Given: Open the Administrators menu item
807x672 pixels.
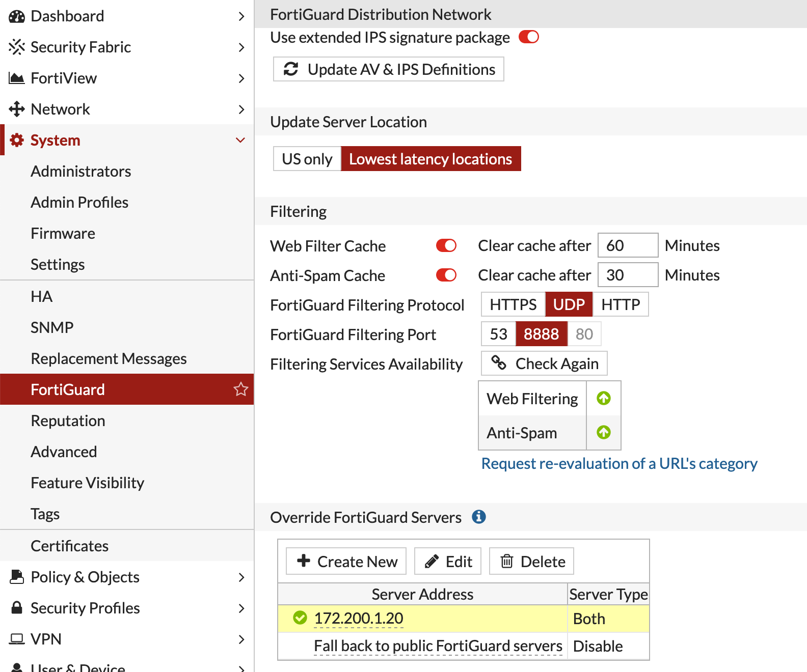Looking at the screenshot, I should (x=81, y=172).
